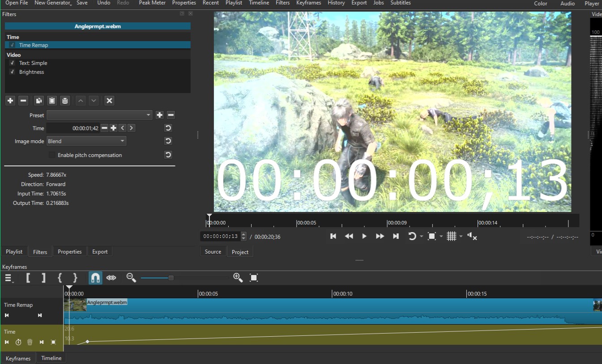Click the player mute volume icon
Screen dimensions: 602x364
(472, 236)
